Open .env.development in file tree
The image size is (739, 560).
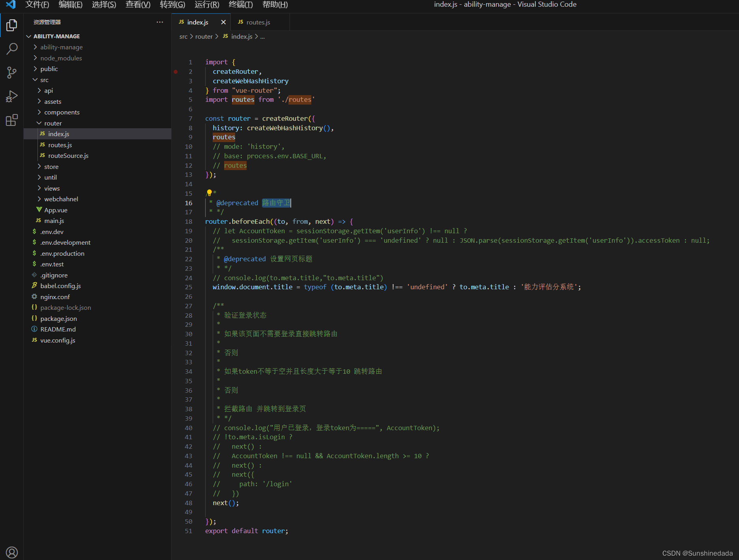(x=97, y=242)
